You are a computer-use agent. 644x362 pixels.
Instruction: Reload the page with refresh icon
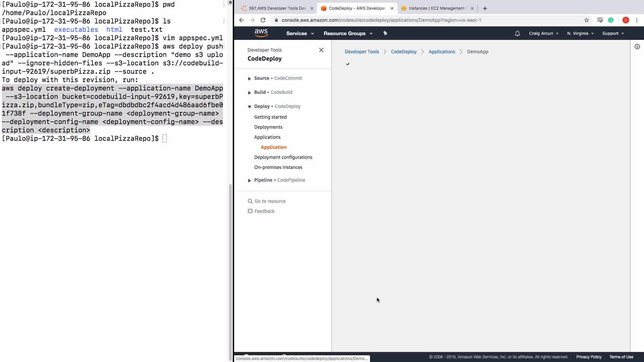point(263,20)
